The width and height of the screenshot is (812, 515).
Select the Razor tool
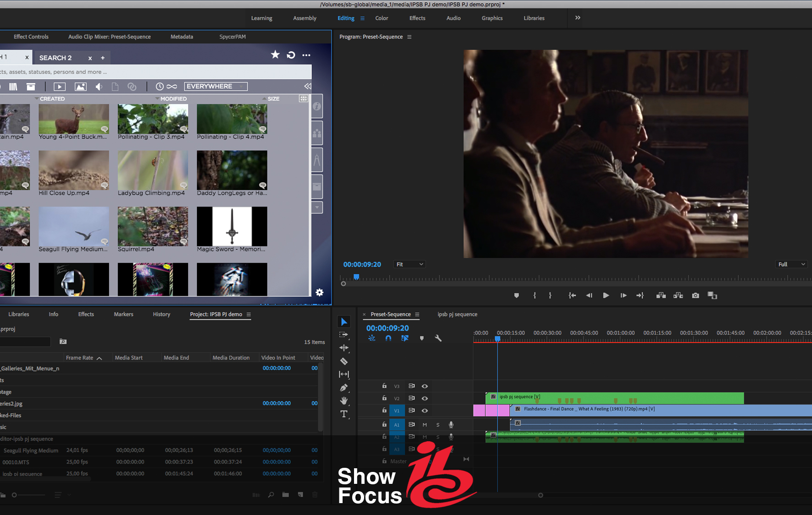(x=344, y=361)
